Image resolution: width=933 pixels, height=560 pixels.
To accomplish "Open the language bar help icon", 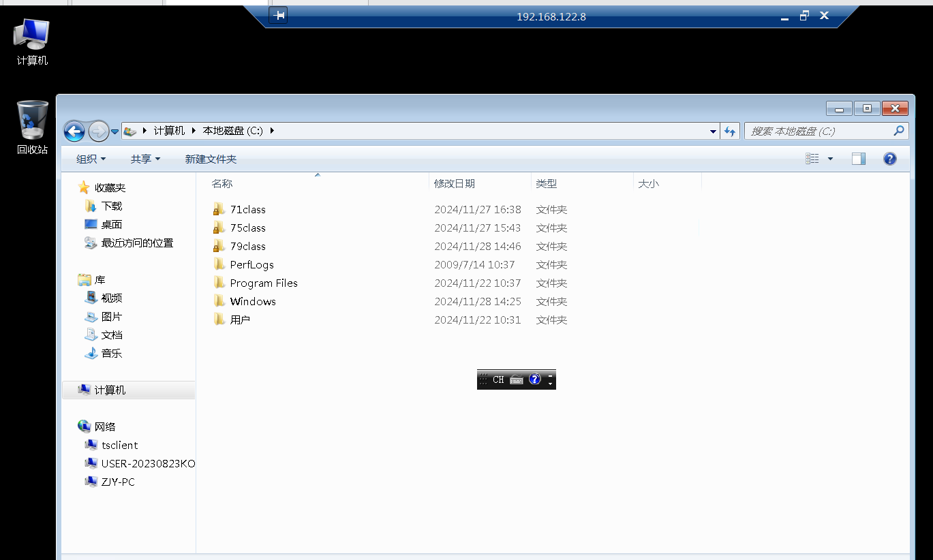I will [x=534, y=379].
